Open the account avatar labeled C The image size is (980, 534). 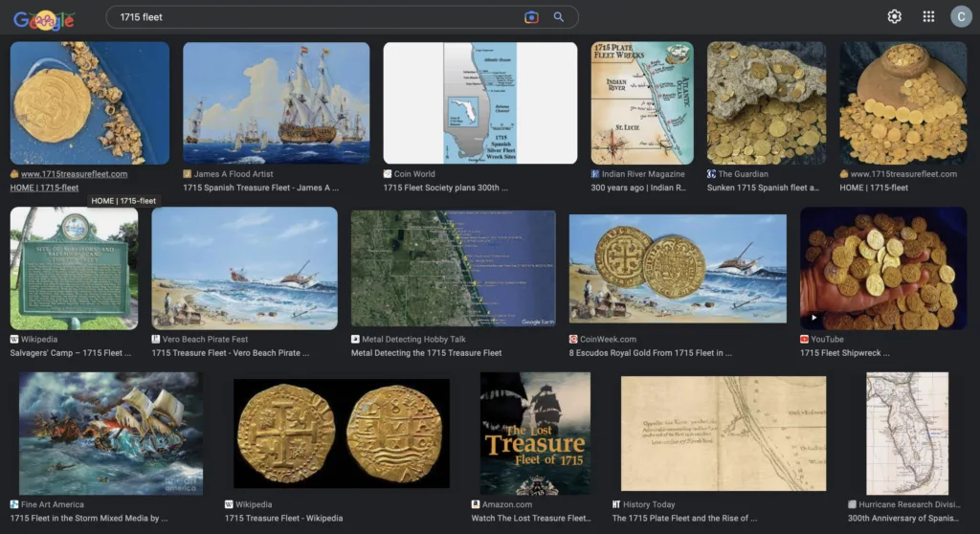961,17
